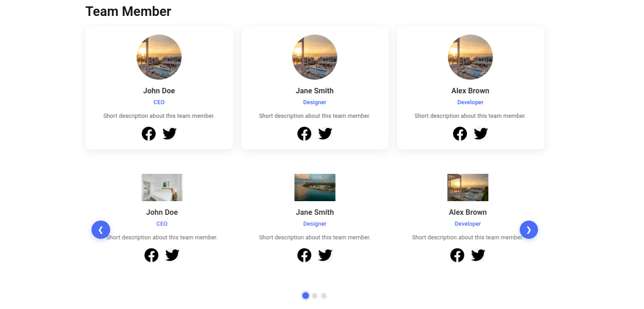Click the aerial island photo in carousel
Image resolution: width=644 pixels, height=309 pixels.
pyautogui.click(x=315, y=187)
